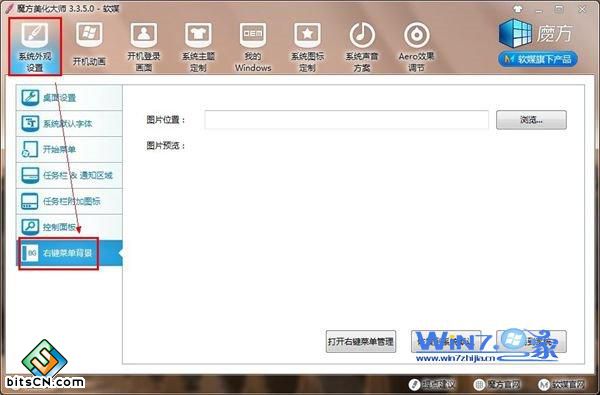
Task: Click the 浏览... browse button
Action: (531, 120)
